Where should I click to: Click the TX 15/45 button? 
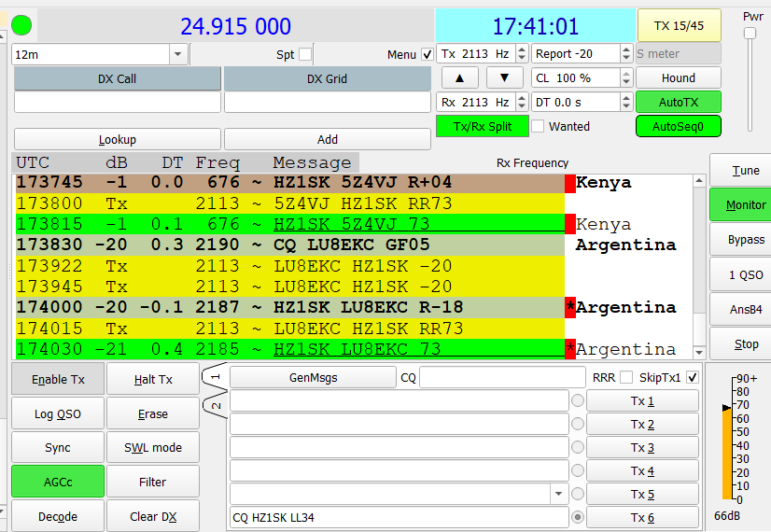[679, 25]
